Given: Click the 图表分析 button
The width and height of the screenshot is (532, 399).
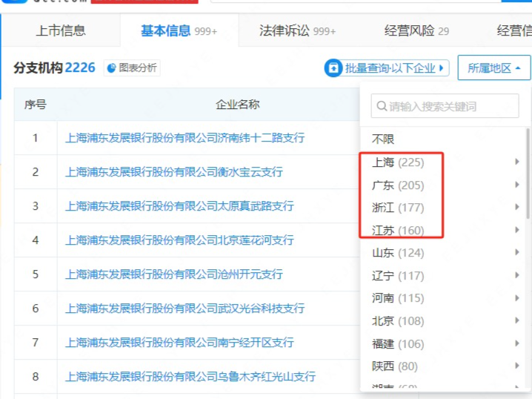Looking at the screenshot, I should pos(132,68).
